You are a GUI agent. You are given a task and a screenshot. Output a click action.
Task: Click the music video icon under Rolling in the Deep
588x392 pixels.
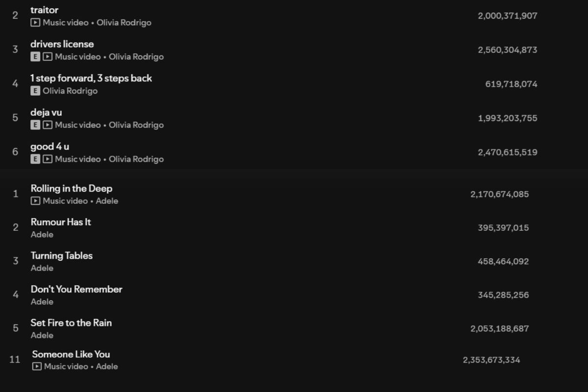pos(35,201)
